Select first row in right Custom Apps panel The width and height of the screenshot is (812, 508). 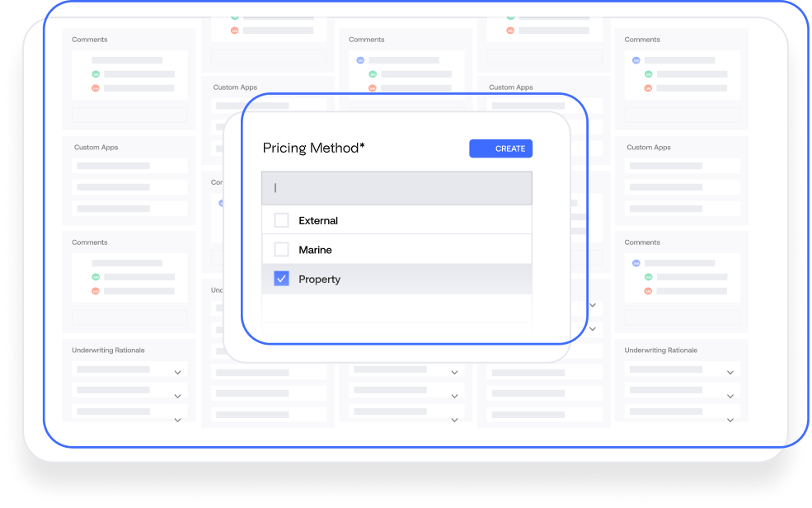tap(682, 166)
